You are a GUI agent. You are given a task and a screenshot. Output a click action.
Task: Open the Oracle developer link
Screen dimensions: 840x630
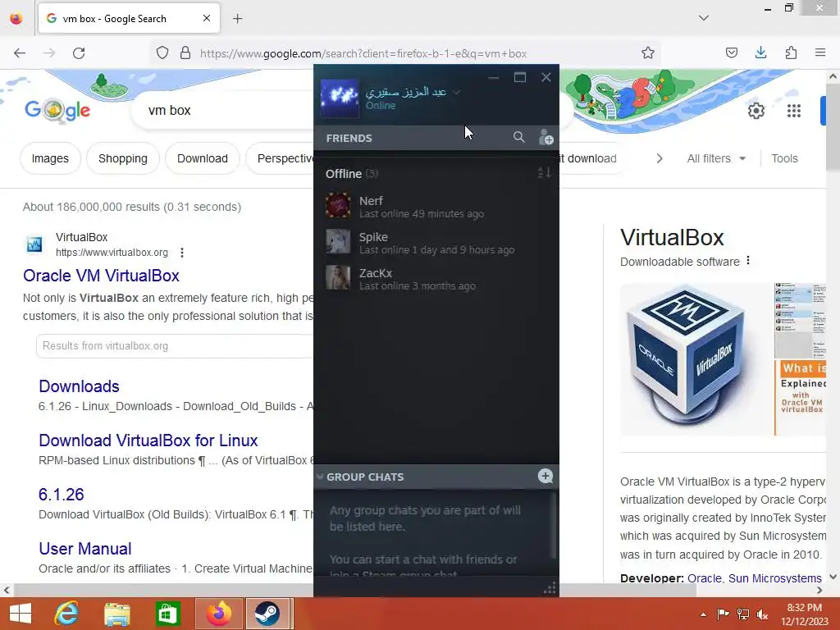tap(704, 578)
